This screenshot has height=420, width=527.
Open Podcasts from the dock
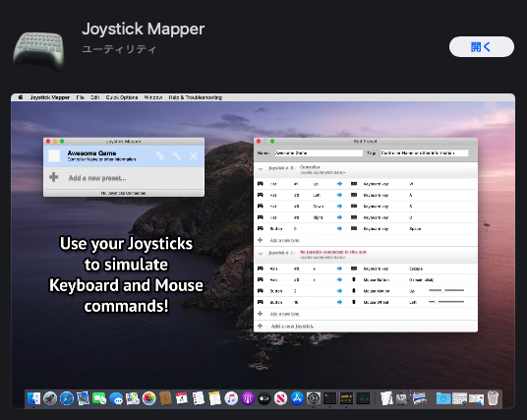click(248, 398)
